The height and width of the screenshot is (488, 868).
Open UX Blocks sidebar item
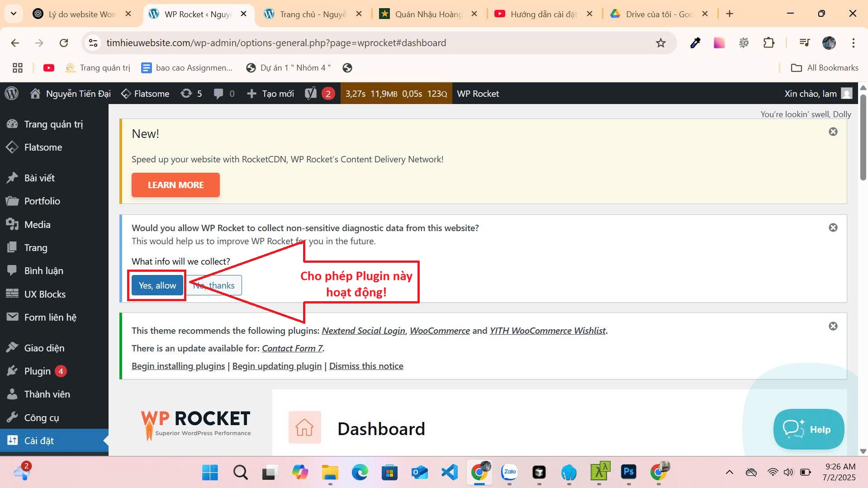click(54, 294)
